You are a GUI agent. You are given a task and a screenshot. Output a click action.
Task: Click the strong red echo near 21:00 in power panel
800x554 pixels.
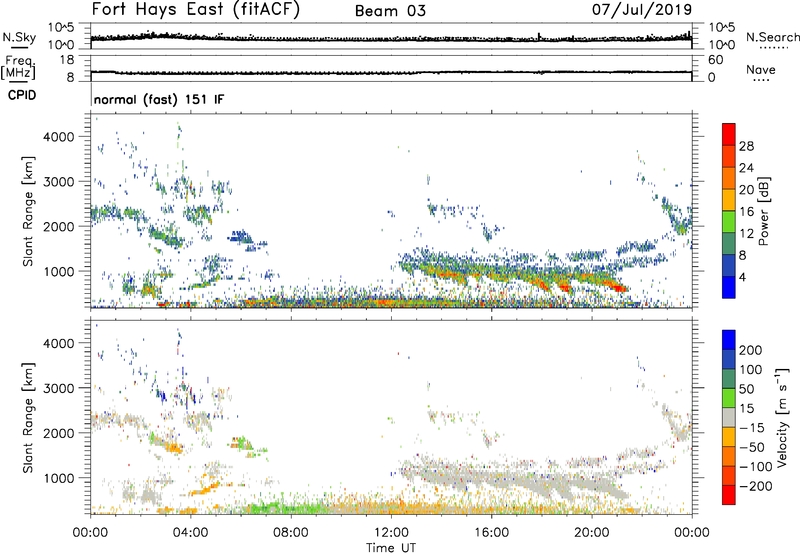click(620, 289)
